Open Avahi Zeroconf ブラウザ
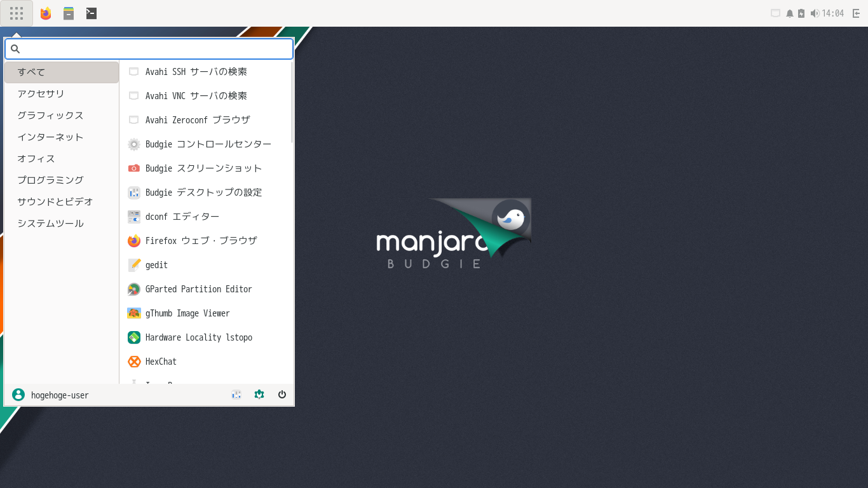Viewport: 868px width, 488px height. click(x=205, y=120)
